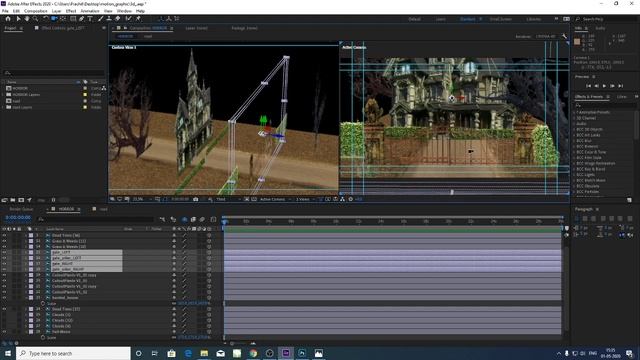Select the Default workspace
The width and height of the screenshot is (640, 360).
(x=414, y=19)
